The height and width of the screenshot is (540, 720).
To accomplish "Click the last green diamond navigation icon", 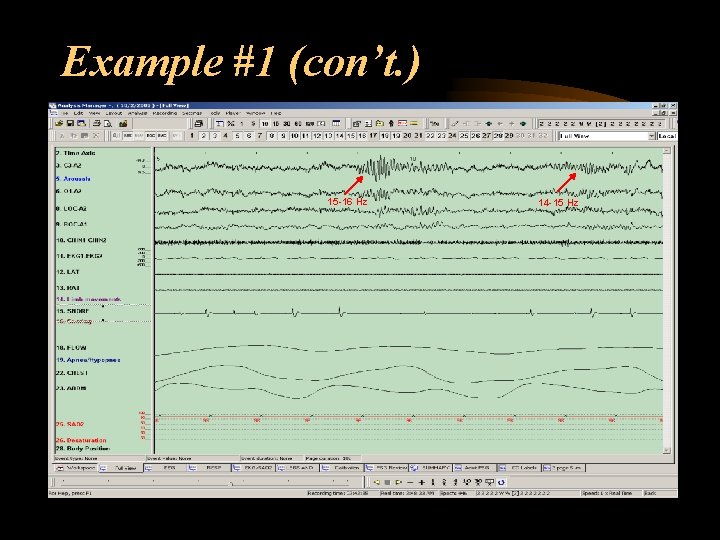I will coord(523,124).
